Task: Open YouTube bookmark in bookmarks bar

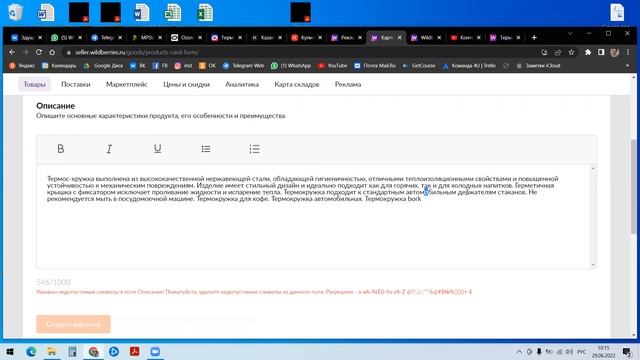Action: pos(332,66)
